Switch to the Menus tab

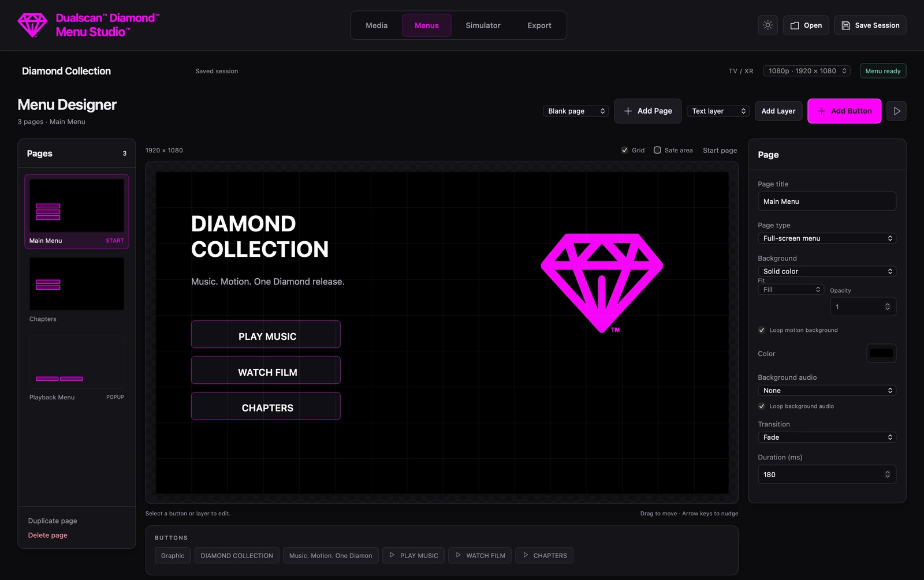tap(427, 25)
